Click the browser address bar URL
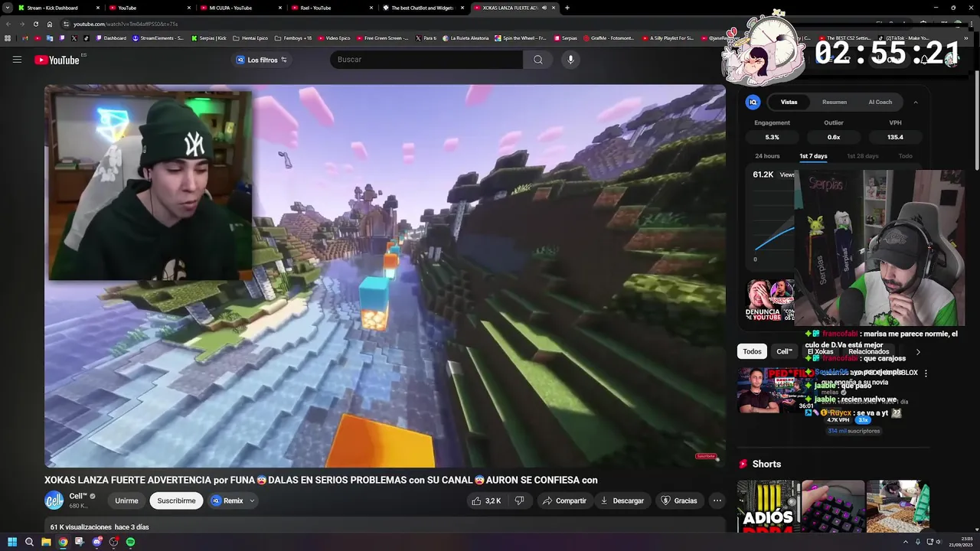The width and height of the screenshot is (980, 551). pyautogui.click(x=126, y=24)
